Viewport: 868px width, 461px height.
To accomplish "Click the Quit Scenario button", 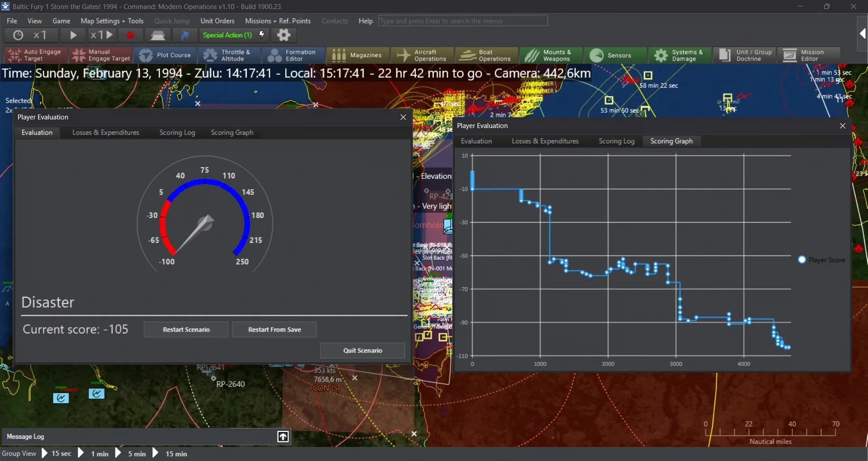I will [x=363, y=351].
